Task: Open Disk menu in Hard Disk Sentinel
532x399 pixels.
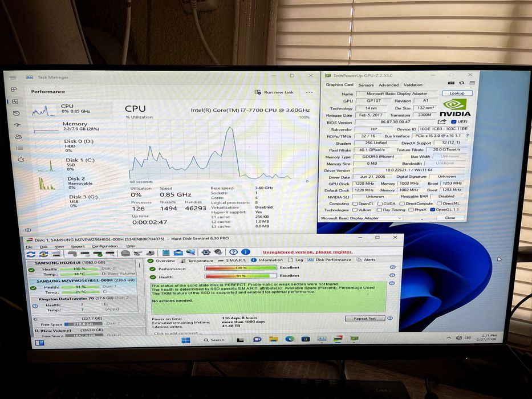Action: 43,247
